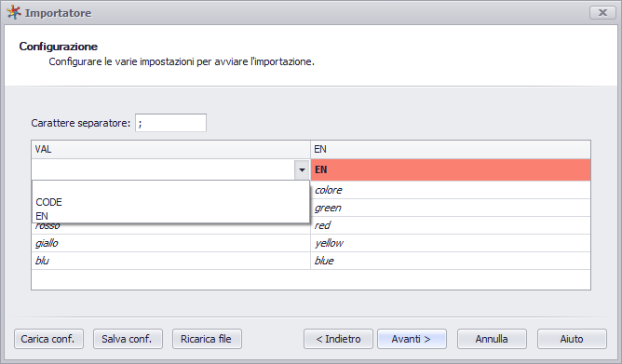
Task: Click the red EN mapping cell
Action: tap(451, 169)
